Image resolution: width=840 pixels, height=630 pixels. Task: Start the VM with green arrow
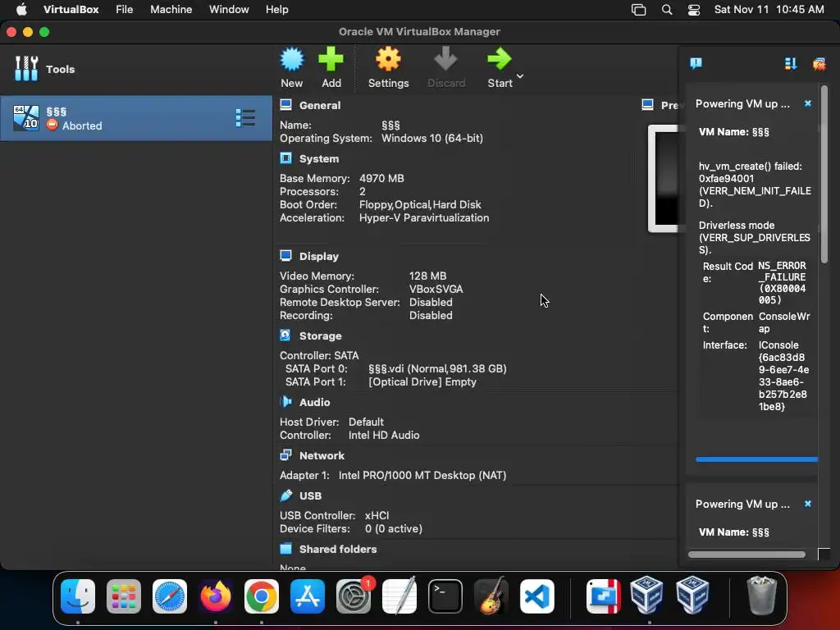tap(500, 59)
